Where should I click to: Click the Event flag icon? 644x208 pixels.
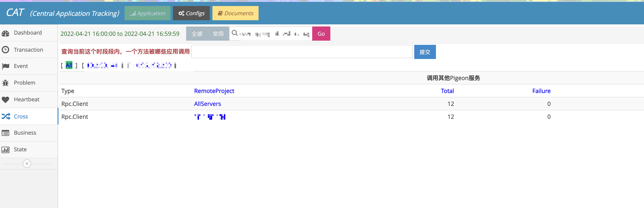tap(5, 66)
